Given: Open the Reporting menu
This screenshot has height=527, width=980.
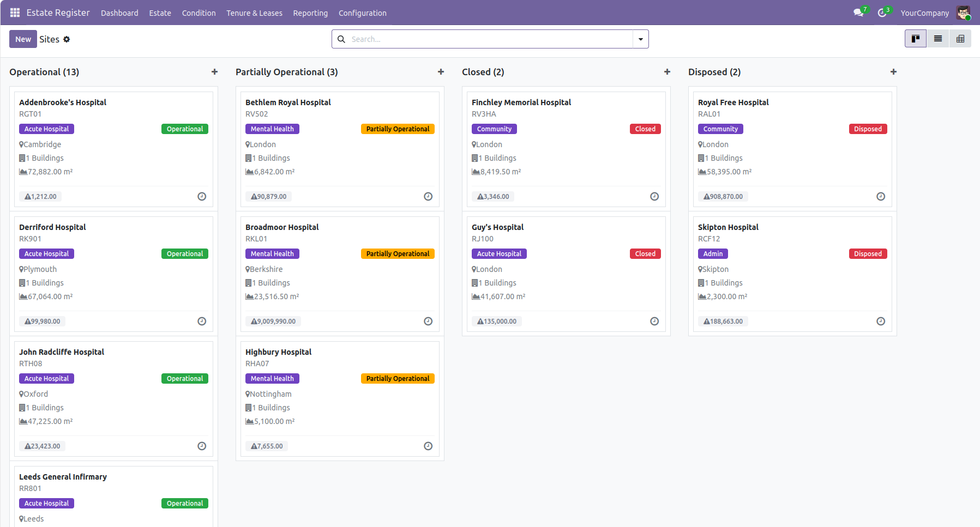Looking at the screenshot, I should [x=310, y=13].
